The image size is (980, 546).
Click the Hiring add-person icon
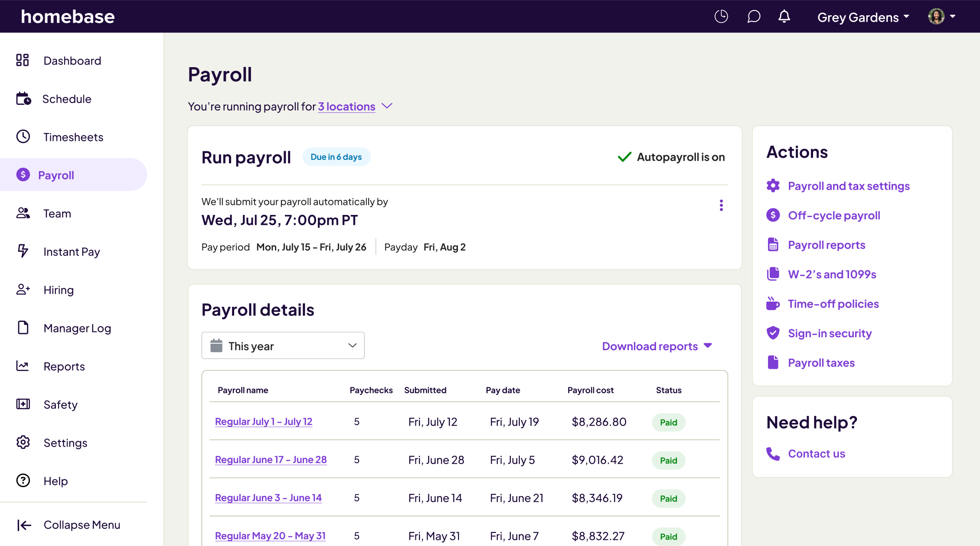point(23,289)
